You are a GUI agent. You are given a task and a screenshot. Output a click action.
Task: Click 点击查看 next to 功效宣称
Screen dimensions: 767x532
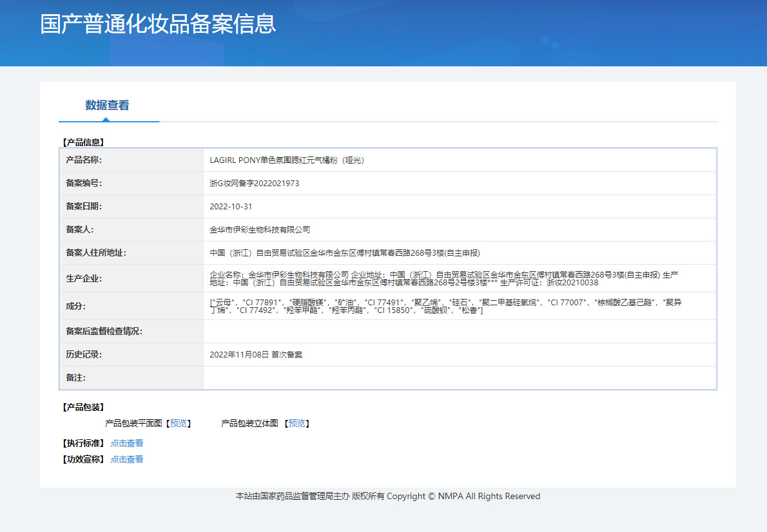[127, 459]
